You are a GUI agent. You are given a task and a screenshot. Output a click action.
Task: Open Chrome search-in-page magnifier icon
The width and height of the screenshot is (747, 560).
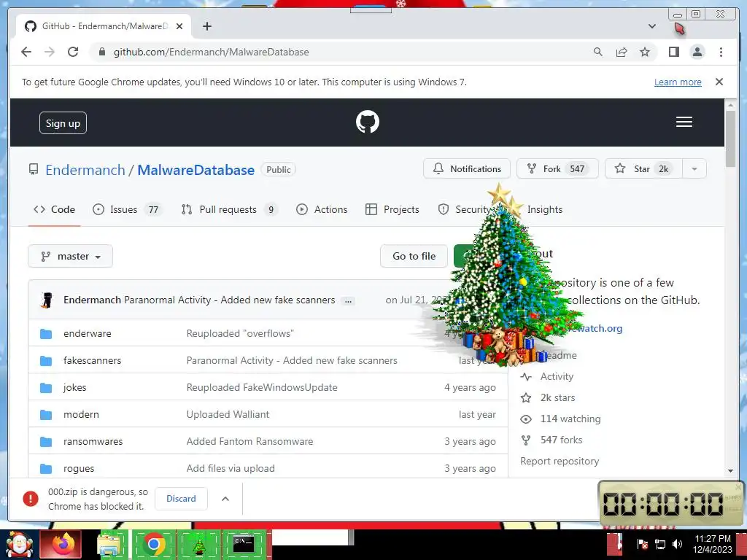pyautogui.click(x=598, y=52)
